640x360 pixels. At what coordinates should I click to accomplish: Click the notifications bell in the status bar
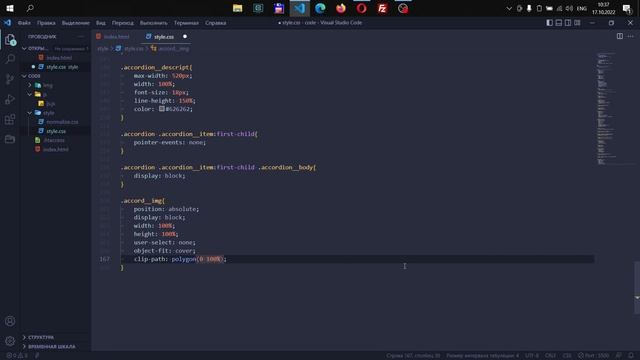(x=631, y=356)
